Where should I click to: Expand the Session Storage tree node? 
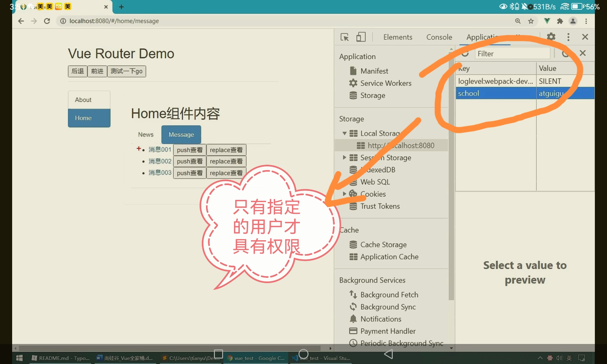[344, 157]
